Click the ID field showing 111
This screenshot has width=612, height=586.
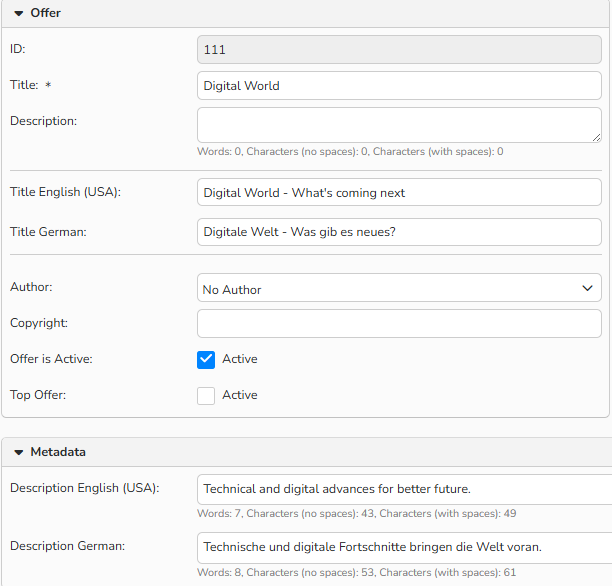point(399,50)
